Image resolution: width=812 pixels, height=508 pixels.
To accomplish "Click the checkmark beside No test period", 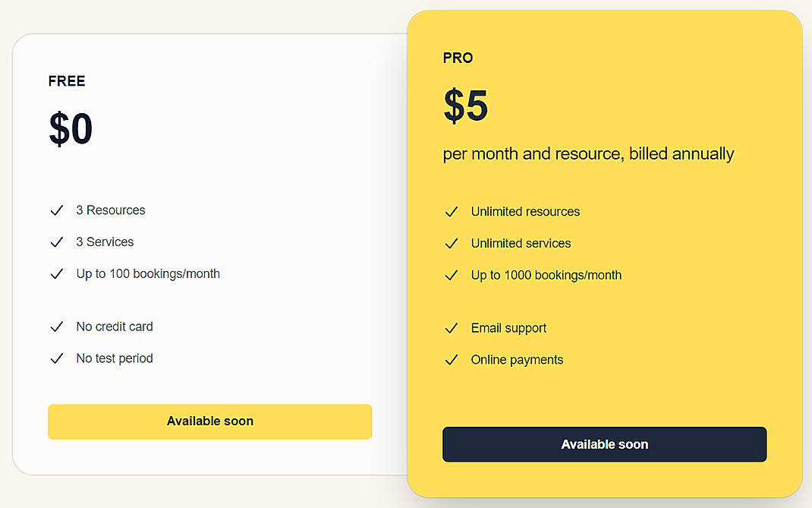I will tap(57, 358).
